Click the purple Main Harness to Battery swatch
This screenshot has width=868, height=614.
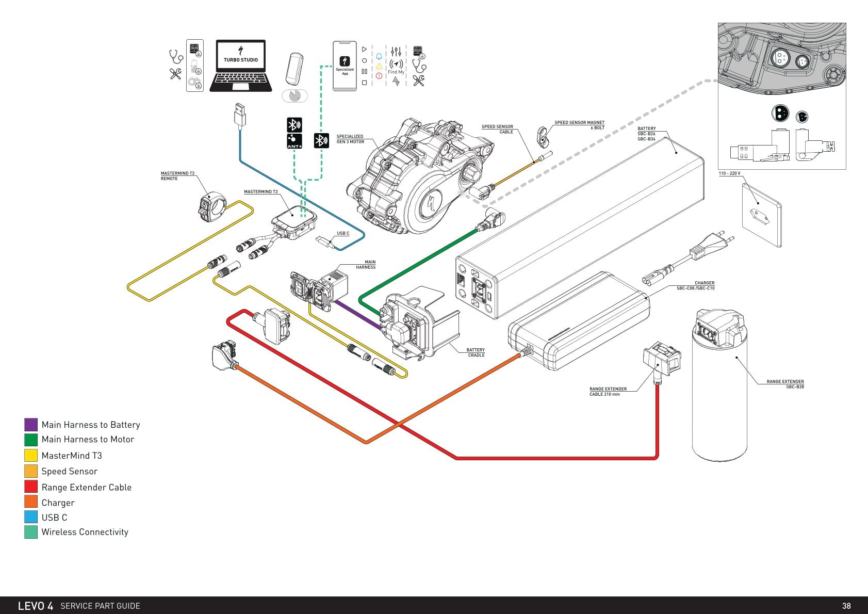[x=31, y=425]
